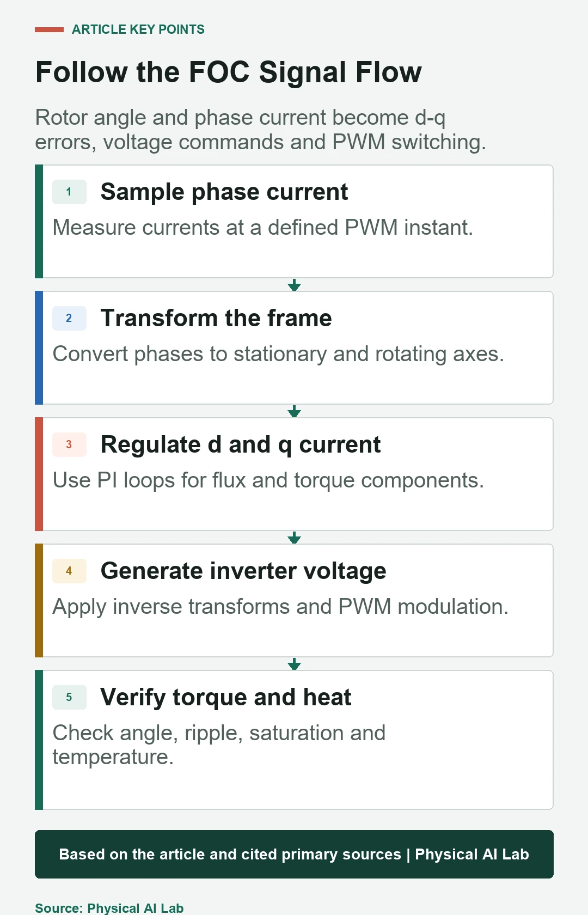Click the arrow below Sample phase current card
The width and height of the screenshot is (588, 915).
click(x=294, y=285)
